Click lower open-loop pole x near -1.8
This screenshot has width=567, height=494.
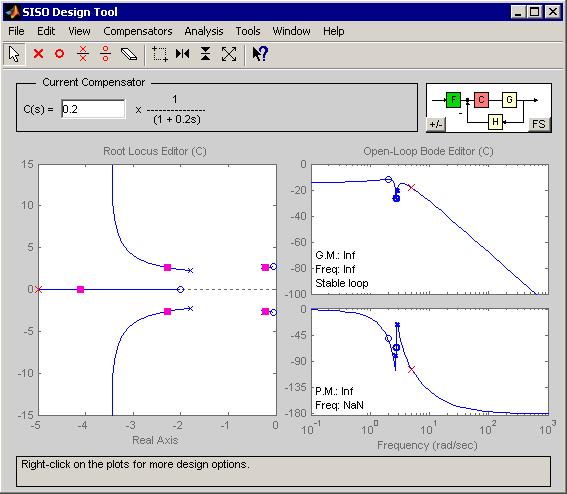click(190, 308)
